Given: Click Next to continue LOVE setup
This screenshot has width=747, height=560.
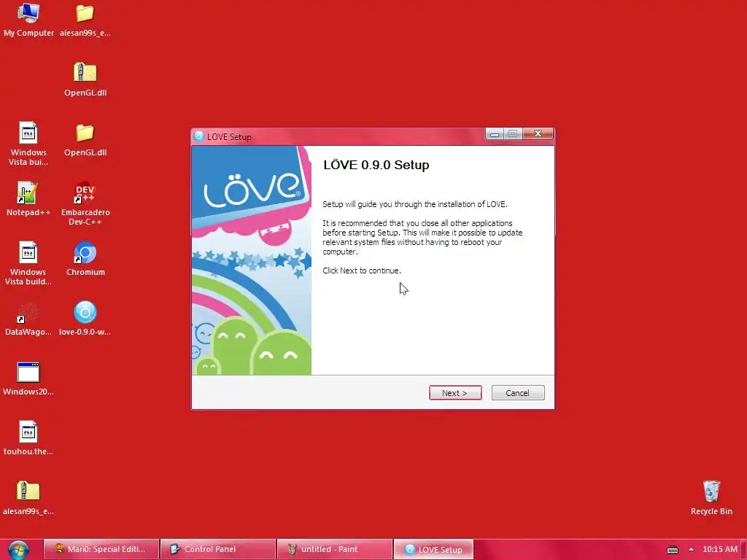Looking at the screenshot, I should coord(455,393).
